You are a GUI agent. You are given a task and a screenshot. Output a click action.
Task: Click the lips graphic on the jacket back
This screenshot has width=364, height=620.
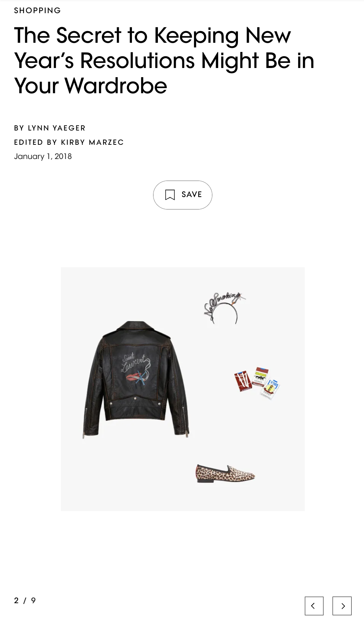[133, 377]
